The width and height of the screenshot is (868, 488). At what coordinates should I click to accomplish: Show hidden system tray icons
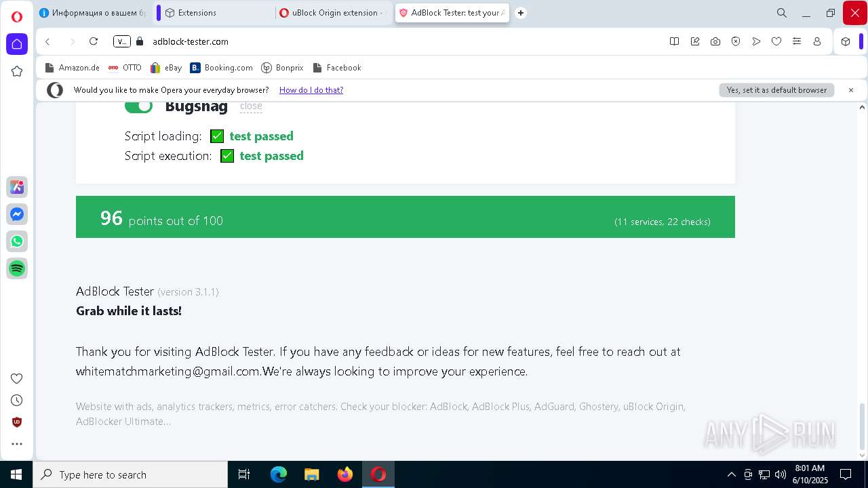[x=731, y=474]
